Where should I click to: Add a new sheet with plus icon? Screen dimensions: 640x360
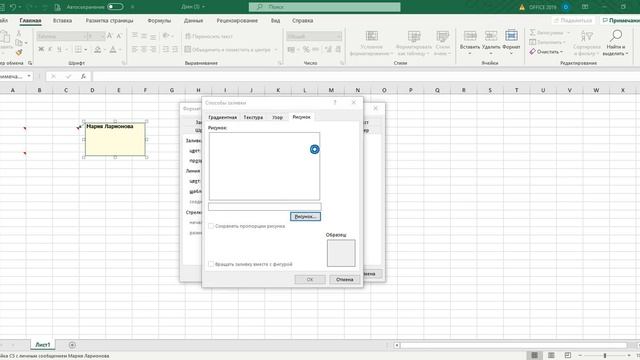[x=72, y=345]
